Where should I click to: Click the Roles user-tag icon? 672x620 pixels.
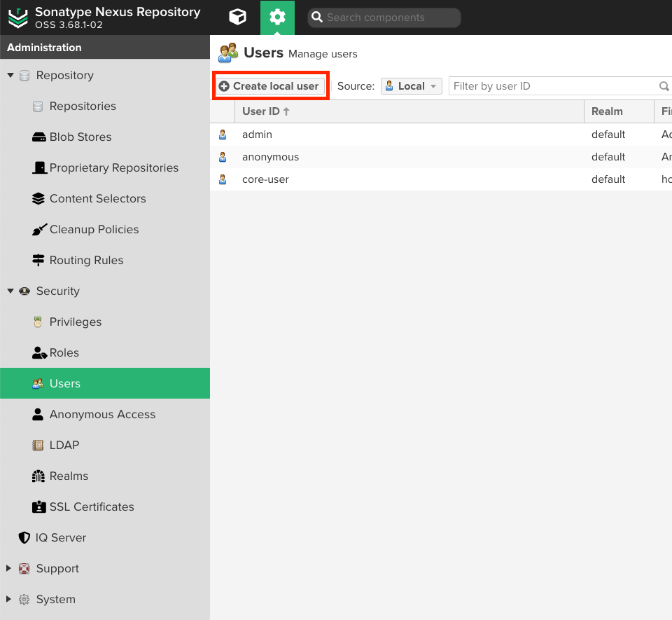pos(39,353)
